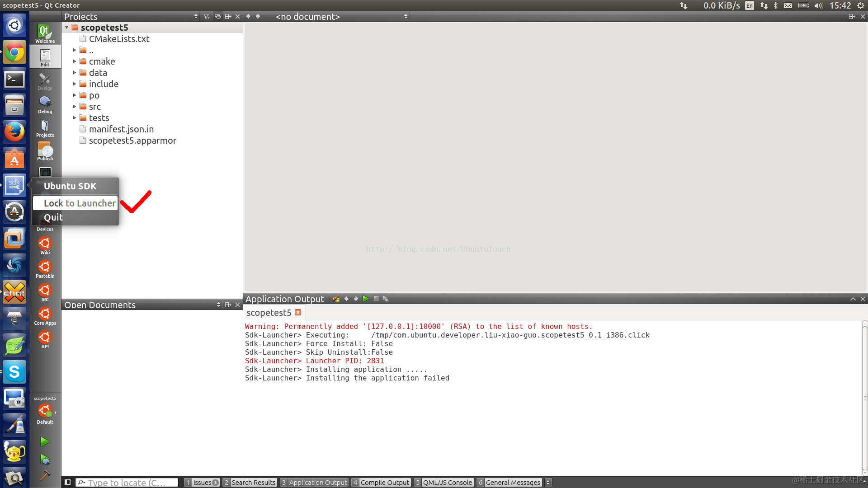Re-run the app from Application Output toolbar
Image resolution: width=868 pixels, height=488 pixels.
pos(366,299)
